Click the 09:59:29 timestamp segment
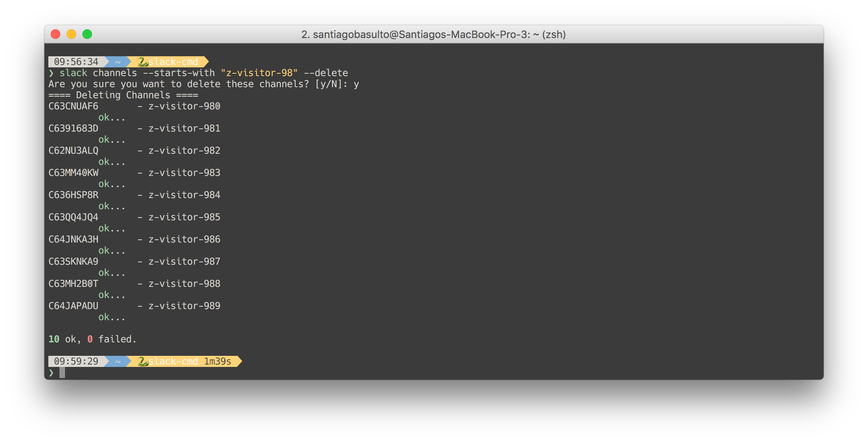The image size is (868, 443). tap(76, 361)
